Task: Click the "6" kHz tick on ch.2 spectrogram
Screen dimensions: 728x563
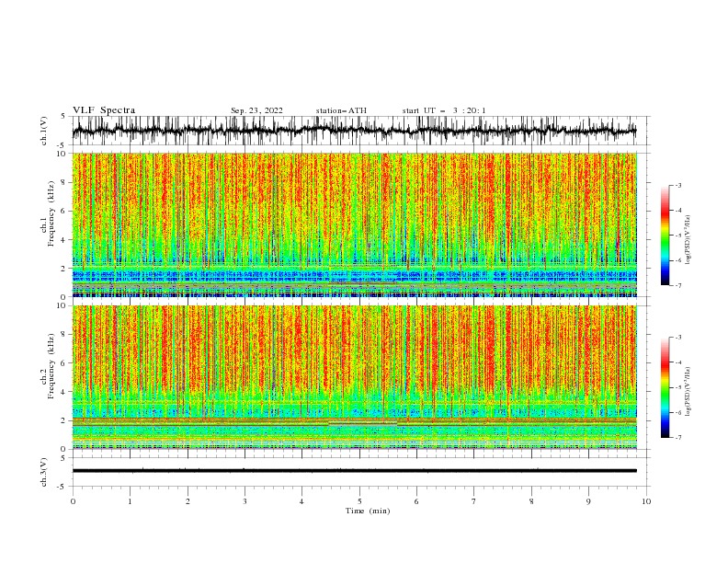Action: point(64,362)
